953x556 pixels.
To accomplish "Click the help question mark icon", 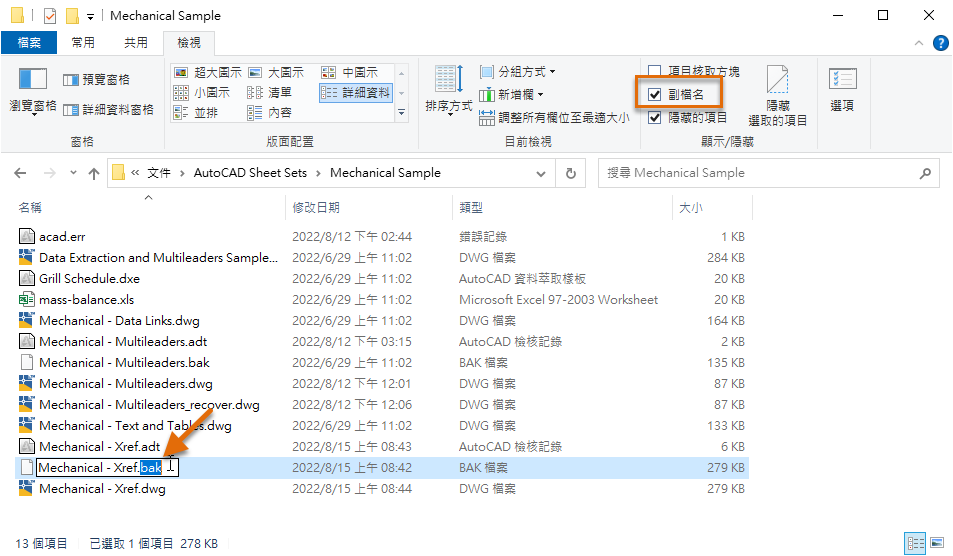I will [x=940, y=43].
